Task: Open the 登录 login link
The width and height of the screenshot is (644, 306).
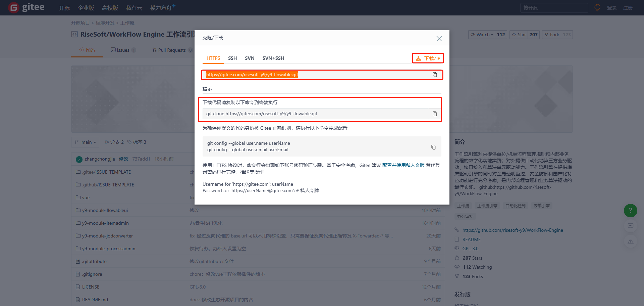Action: pos(612,8)
